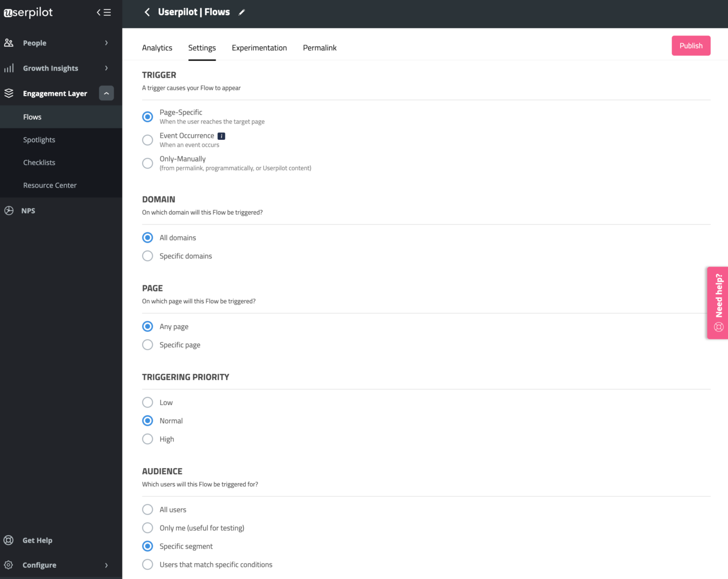Switch to the Experimentation tab
Viewport: 728px width, 579px height.
pyautogui.click(x=259, y=47)
